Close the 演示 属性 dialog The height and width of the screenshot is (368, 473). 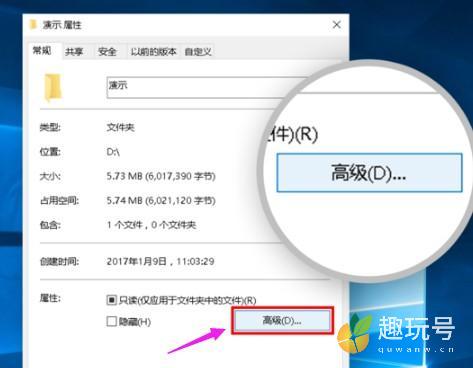coord(337,24)
